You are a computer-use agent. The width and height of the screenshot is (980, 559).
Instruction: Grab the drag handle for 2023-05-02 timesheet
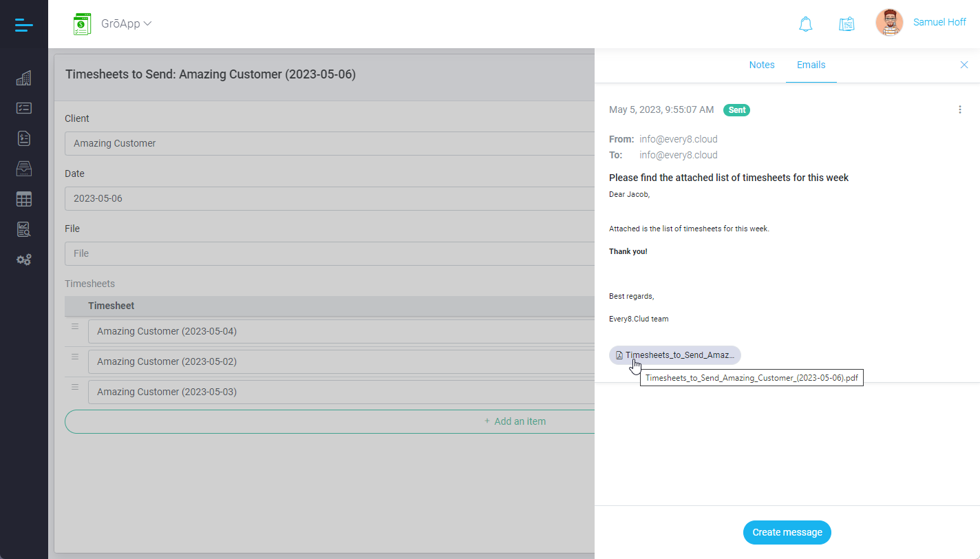[75, 357]
